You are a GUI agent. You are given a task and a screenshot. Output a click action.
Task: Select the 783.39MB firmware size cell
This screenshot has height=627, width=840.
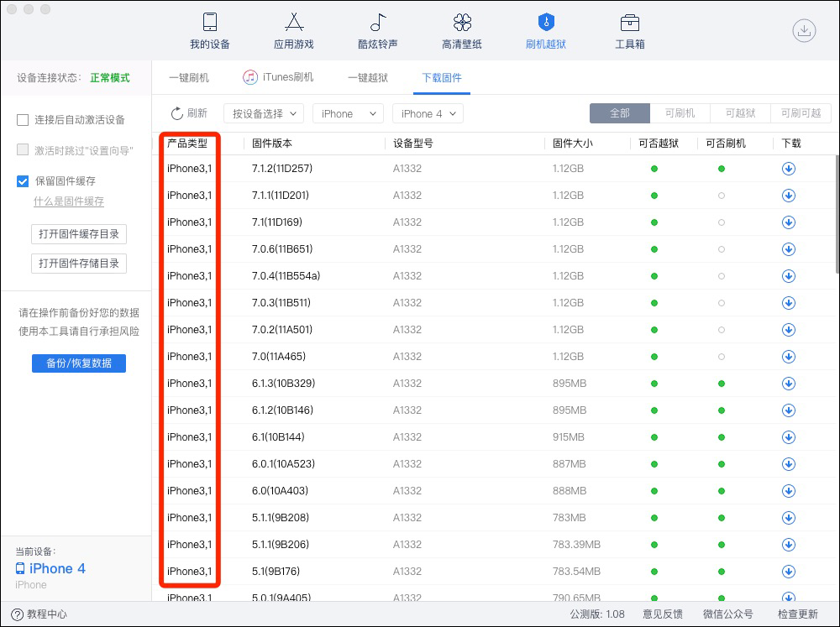coord(576,545)
